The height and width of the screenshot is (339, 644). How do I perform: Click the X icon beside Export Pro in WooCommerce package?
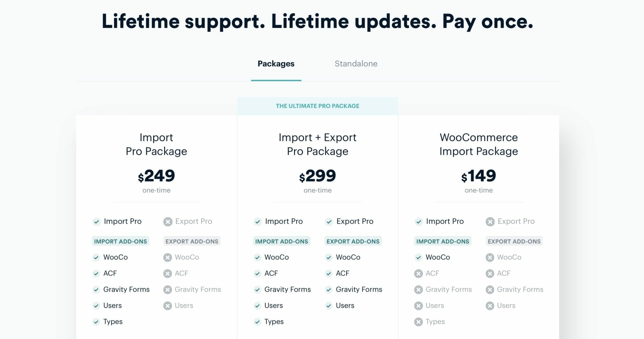(490, 221)
